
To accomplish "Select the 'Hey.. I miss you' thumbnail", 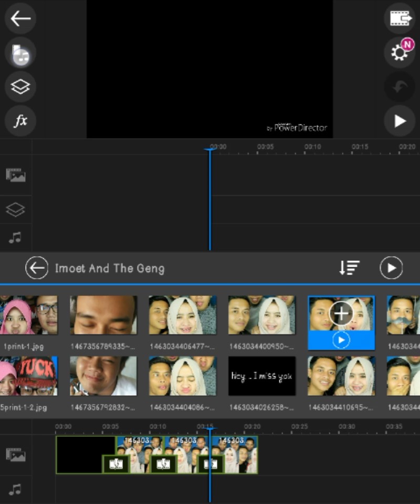I will 261,376.
